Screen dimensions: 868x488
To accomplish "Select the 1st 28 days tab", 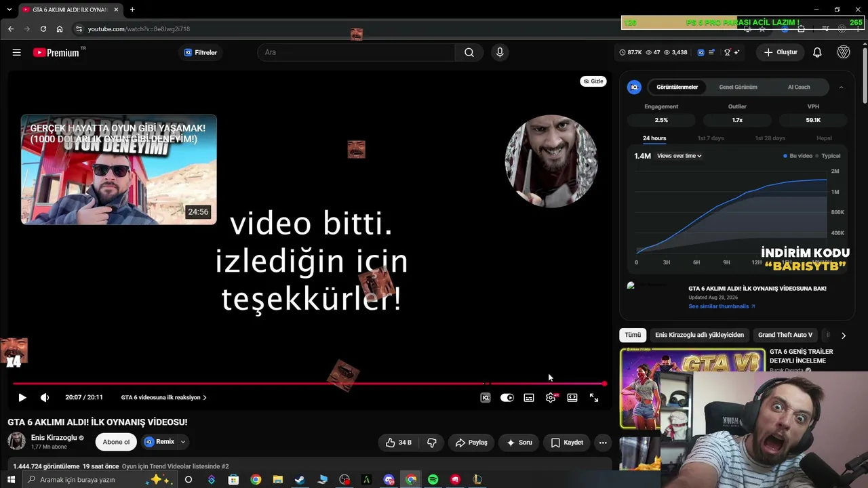I will coord(770,138).
